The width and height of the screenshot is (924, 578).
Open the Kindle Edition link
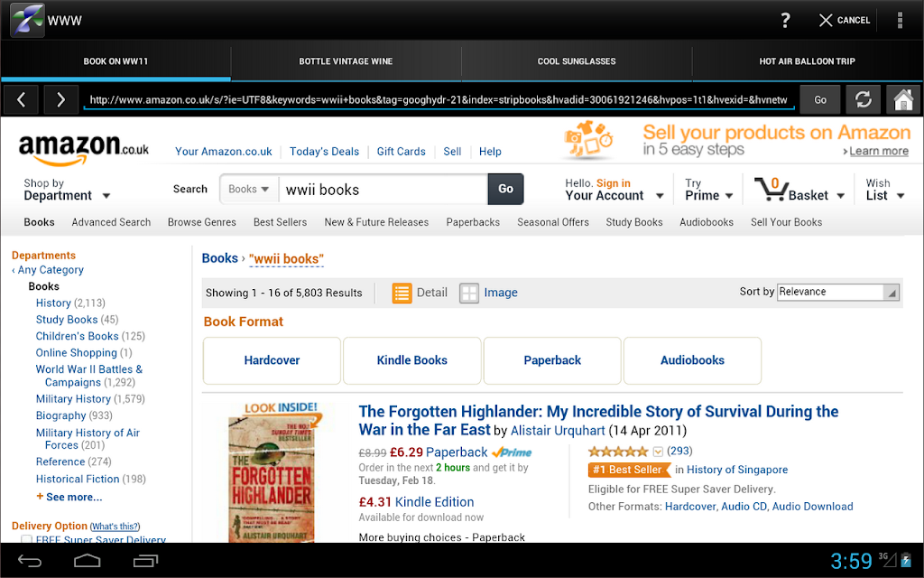(434, 502)
